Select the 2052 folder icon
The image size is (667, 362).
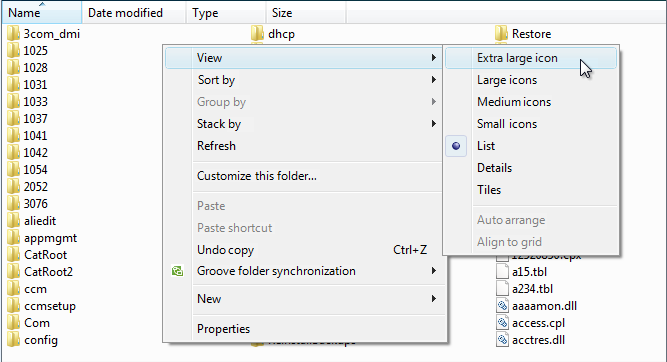(x=13, y=187)
